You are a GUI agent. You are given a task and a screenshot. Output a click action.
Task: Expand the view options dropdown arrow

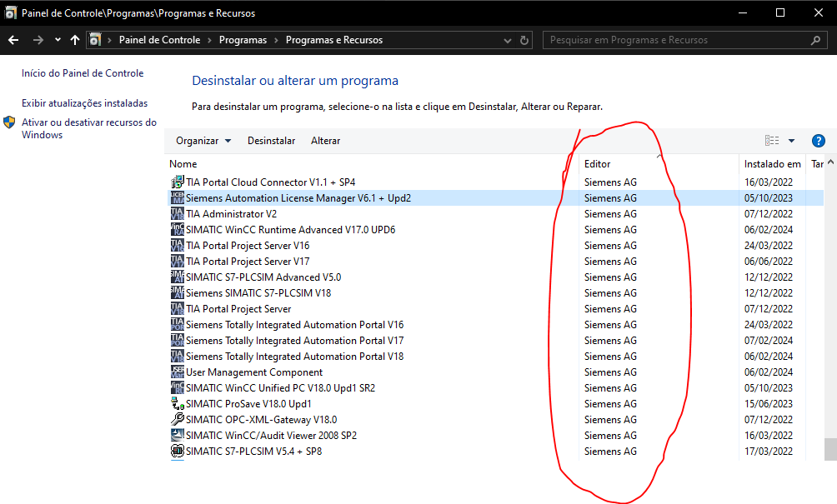[791, 141]
